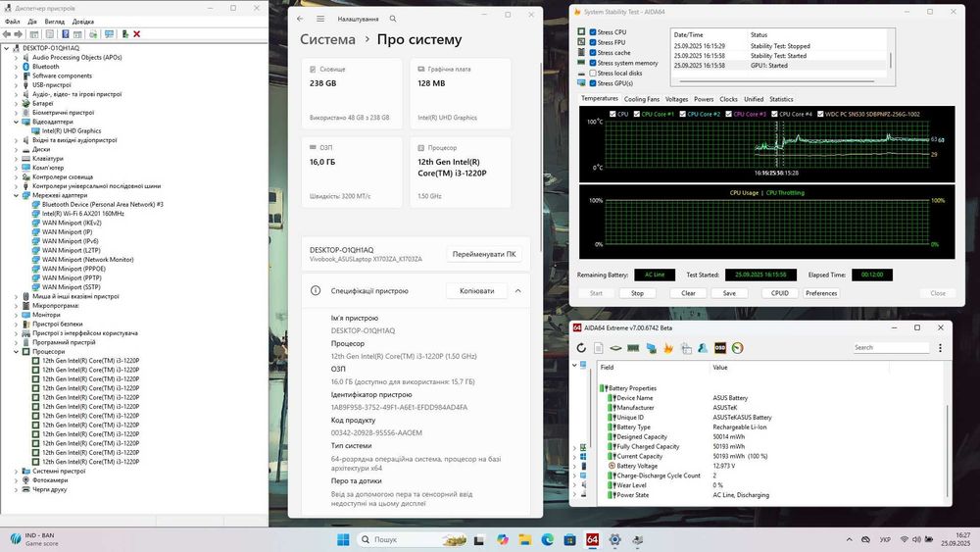Toggle Stress FPU checkbox
The width and height of the screenshot is (980, 552).
click(x=593, y=42)
